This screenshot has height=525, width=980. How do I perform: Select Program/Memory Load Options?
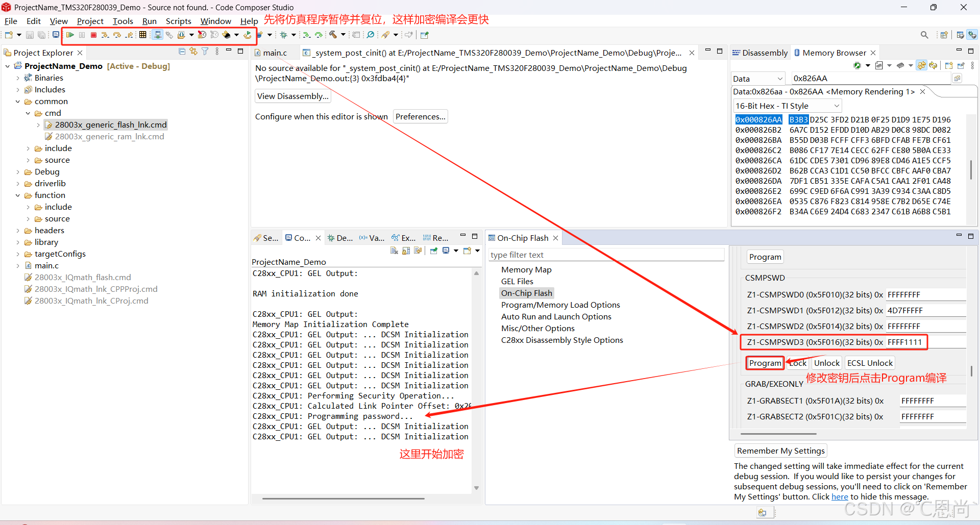tap(560, 305)
